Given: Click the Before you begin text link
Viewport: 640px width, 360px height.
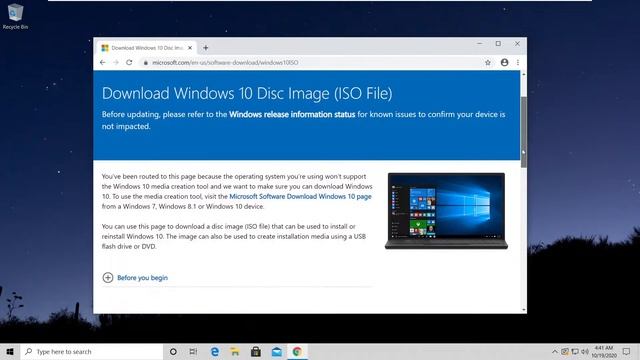Looking at the screenshot, I should point(142,278).
